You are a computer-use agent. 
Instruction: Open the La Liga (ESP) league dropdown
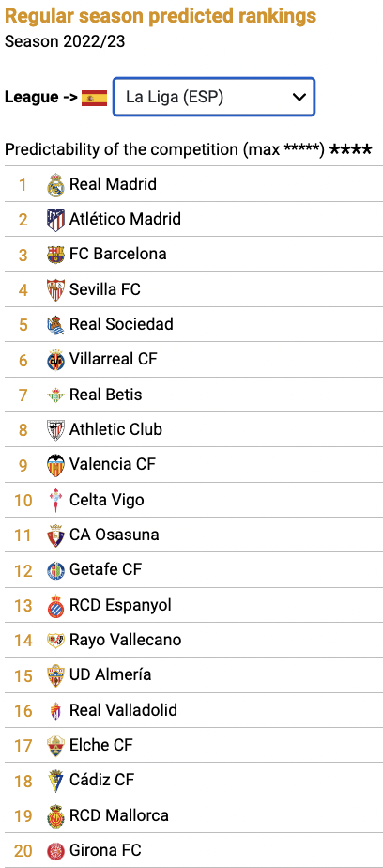click(214, 97)
